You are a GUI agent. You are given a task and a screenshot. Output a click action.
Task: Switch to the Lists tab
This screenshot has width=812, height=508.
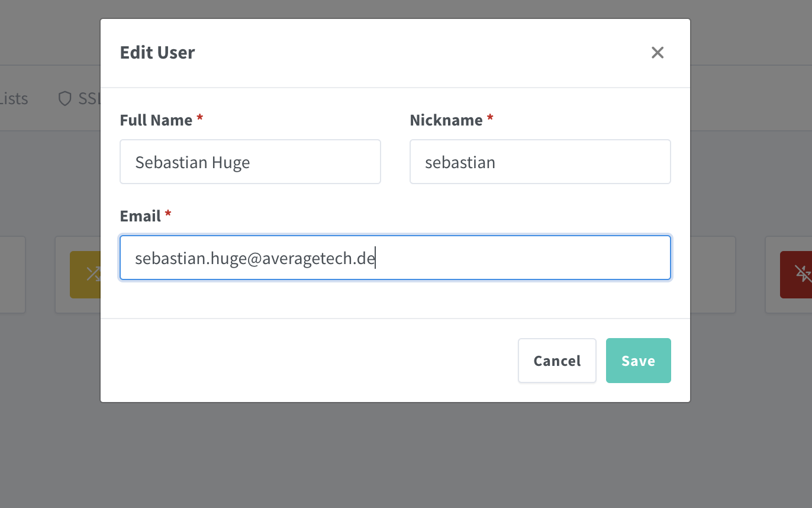14,98
